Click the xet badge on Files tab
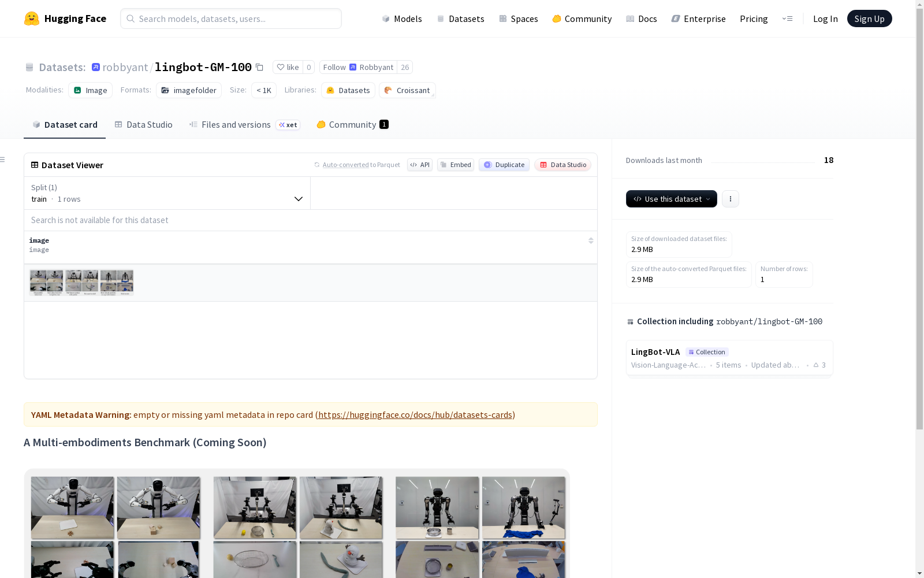The image size is (924, 578). point(288,125)
